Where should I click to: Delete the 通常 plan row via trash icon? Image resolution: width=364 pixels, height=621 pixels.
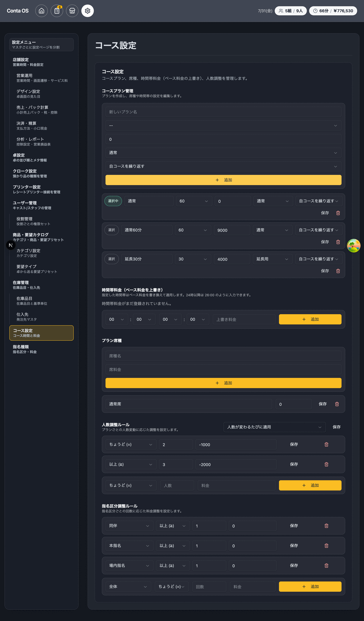click(338, 213)
